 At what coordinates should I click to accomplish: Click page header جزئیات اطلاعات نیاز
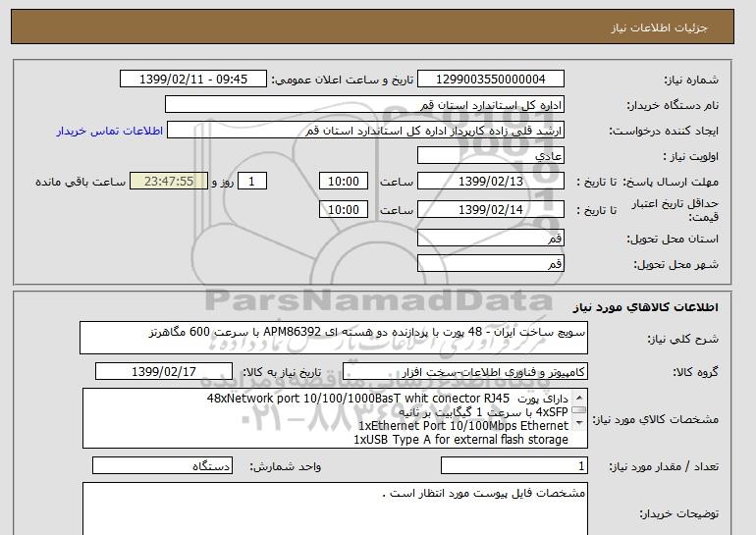point(659,27)
